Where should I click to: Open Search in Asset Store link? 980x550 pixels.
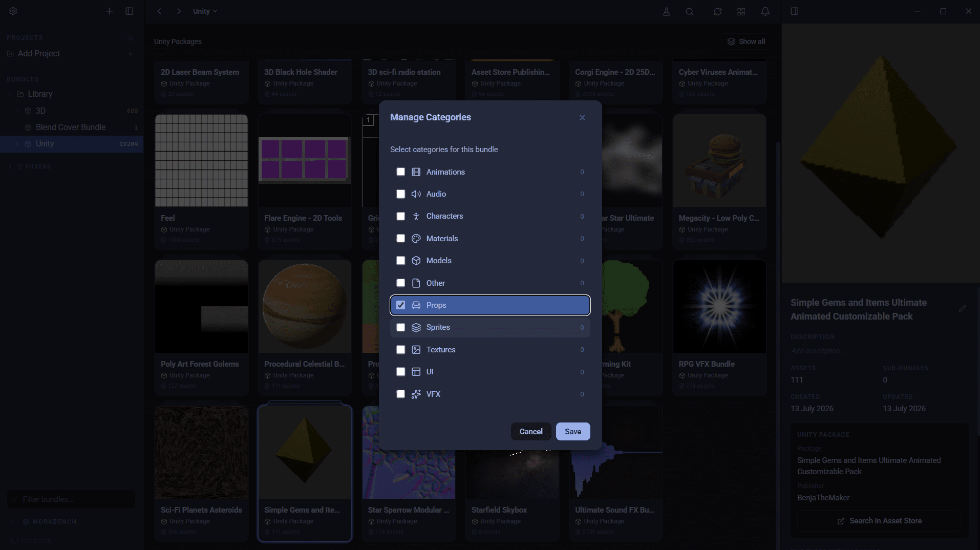pos(880,521)
